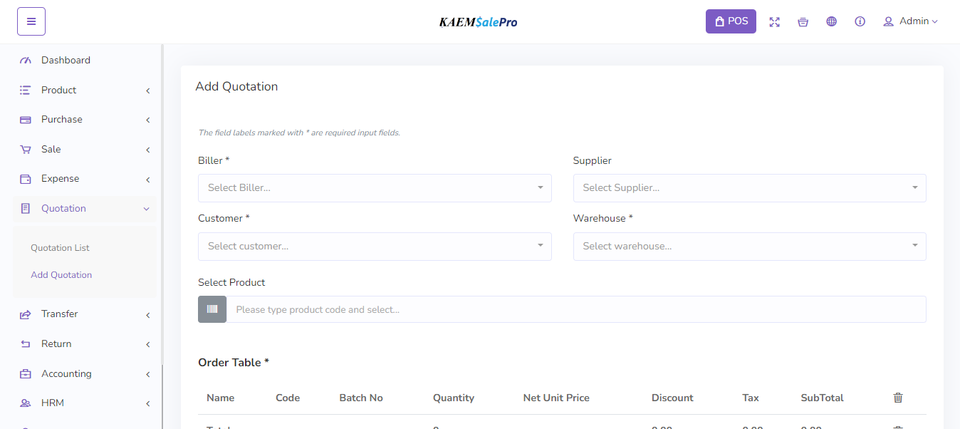960x429 pixels.
Task: Click the hamburger menu toggle button
Action: click(31, 21)
